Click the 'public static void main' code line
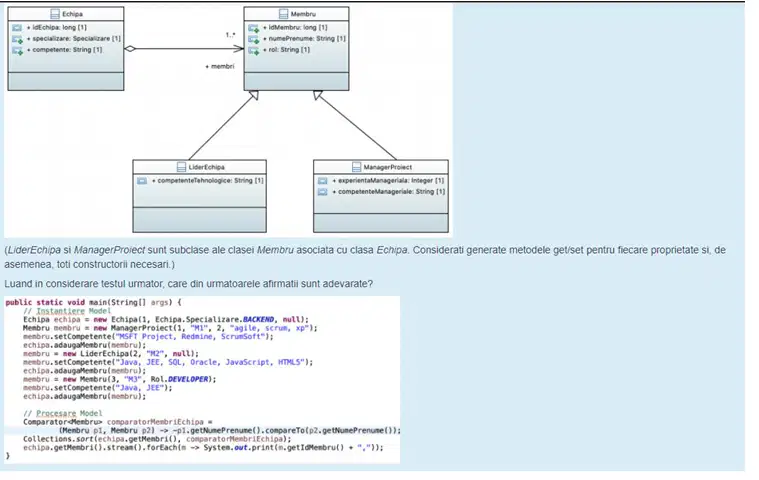Viewport: 759px width, 480px height. tap(93, 302)
